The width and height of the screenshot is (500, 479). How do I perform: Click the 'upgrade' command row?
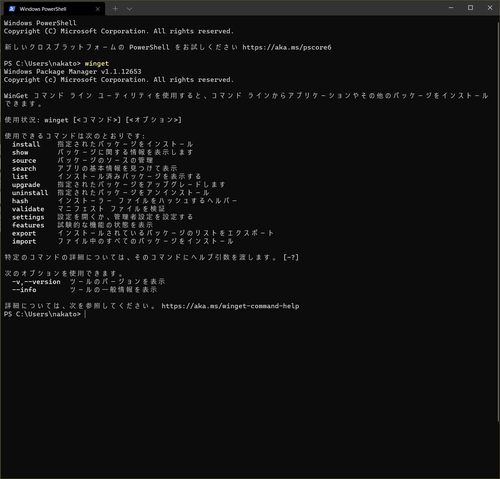[119, 185]
